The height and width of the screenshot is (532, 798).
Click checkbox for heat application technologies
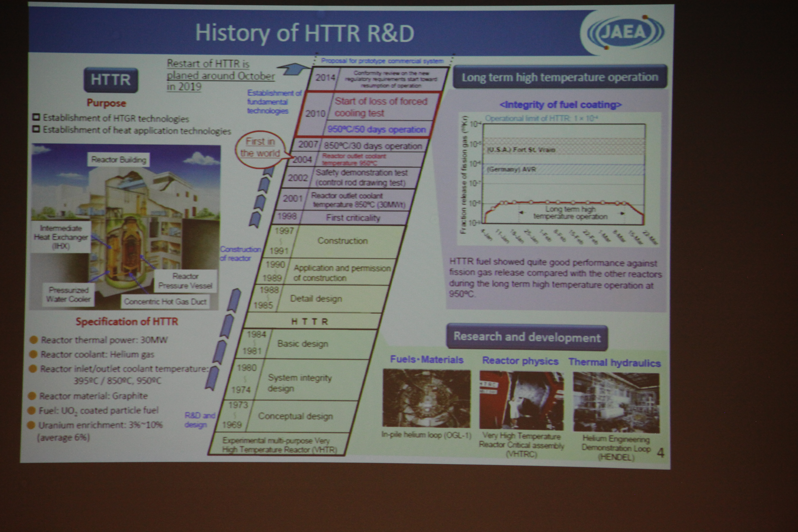pos(36,129)
